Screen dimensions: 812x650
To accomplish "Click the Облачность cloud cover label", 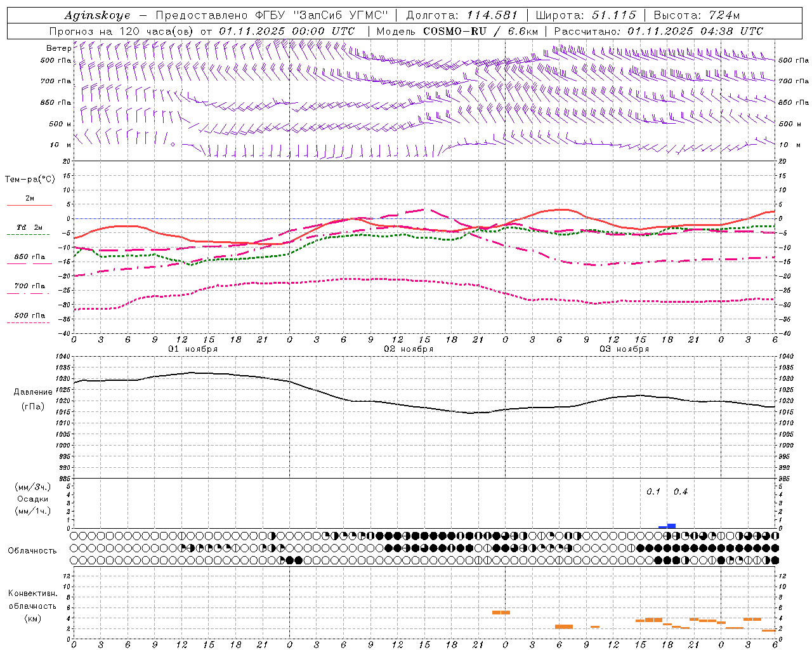I will pyautogui.click(x=32, y=551).
